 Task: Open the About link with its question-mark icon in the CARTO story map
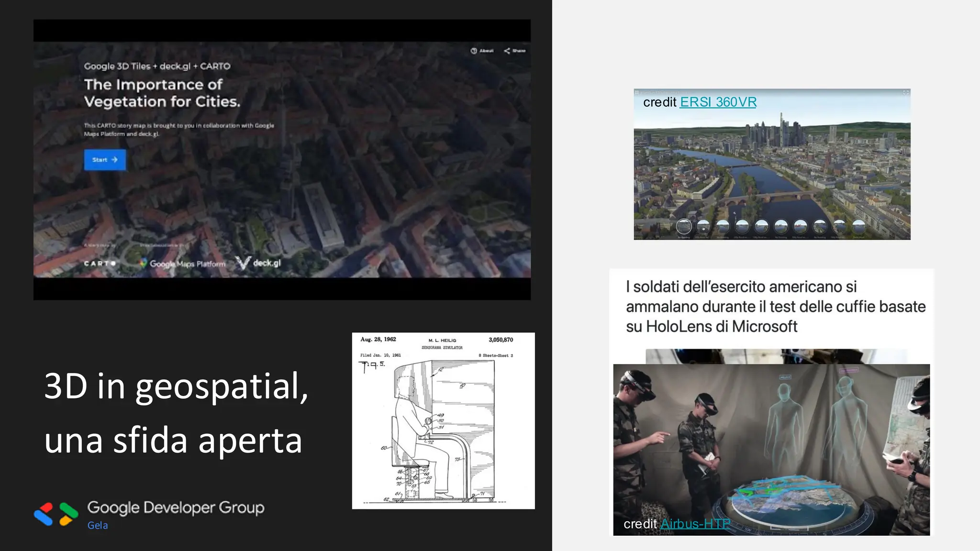pyautogui.click(x=482, y=51)
